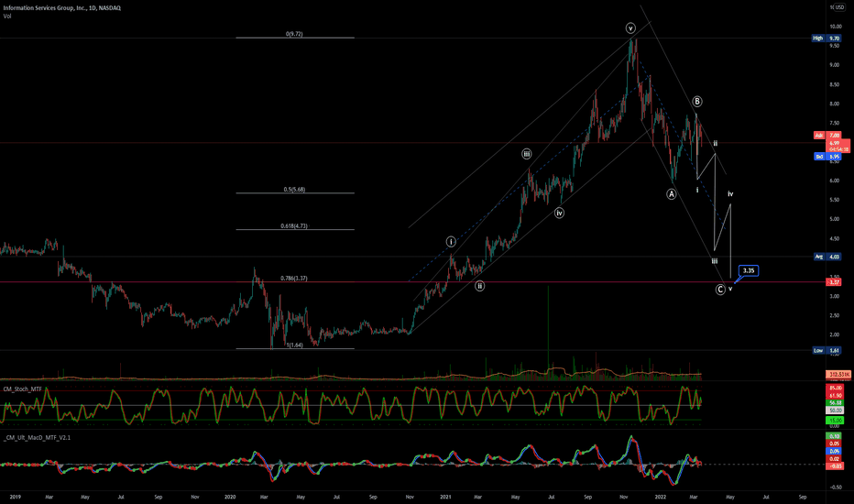This screenshot has width=854, height=504.
Task: Click the green 0.10 MACD value label
Action: tap(834, 436)
